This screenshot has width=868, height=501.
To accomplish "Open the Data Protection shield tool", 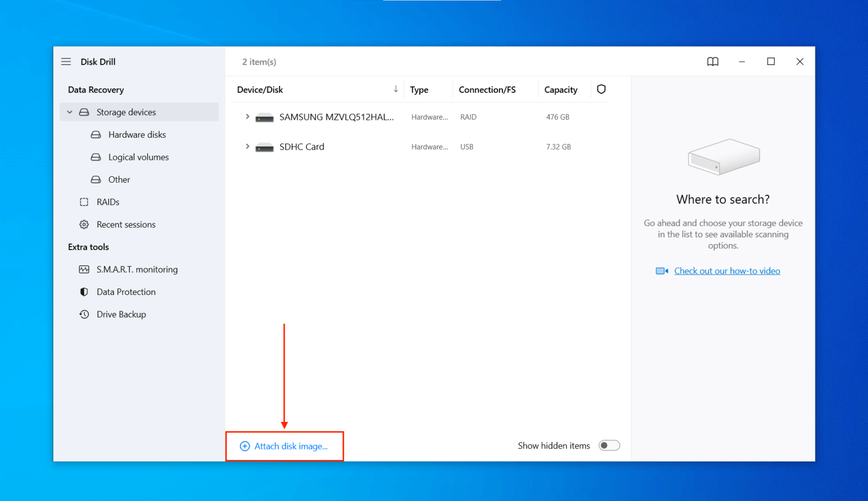I will pyautogui.click(x=84, y=292).
